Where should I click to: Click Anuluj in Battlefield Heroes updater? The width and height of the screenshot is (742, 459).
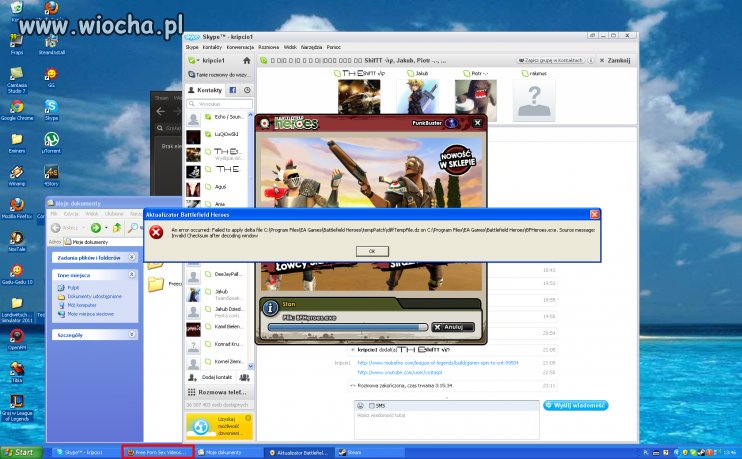tap(453, 327)
